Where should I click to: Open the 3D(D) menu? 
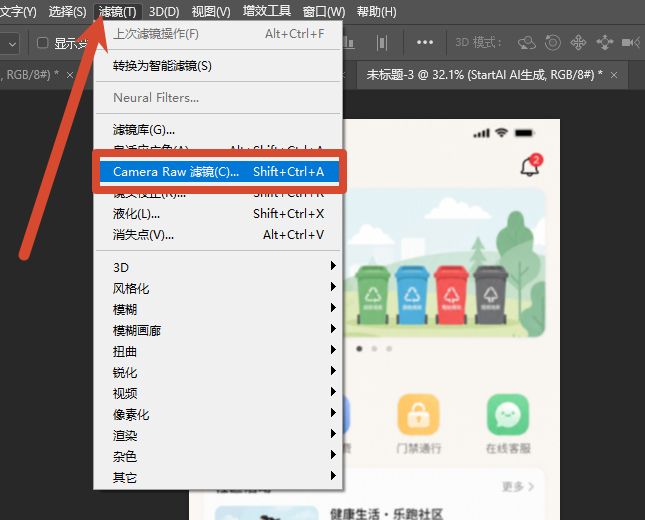[164, 12]
